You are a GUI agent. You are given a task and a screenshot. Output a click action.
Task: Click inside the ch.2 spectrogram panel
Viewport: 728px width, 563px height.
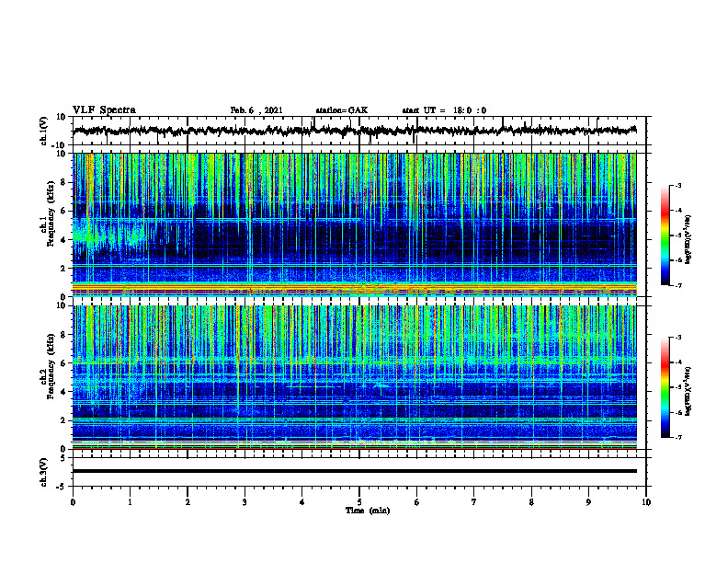[x=354, y=377]
